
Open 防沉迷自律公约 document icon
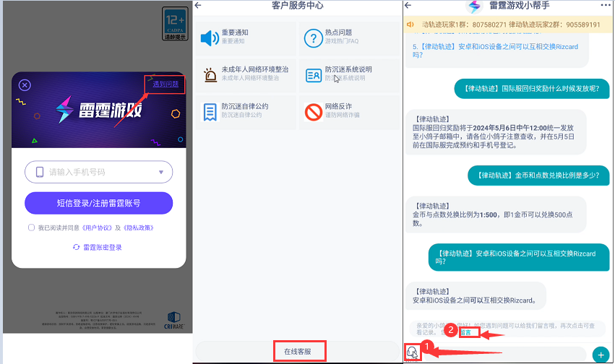click(x=210, y=112)
